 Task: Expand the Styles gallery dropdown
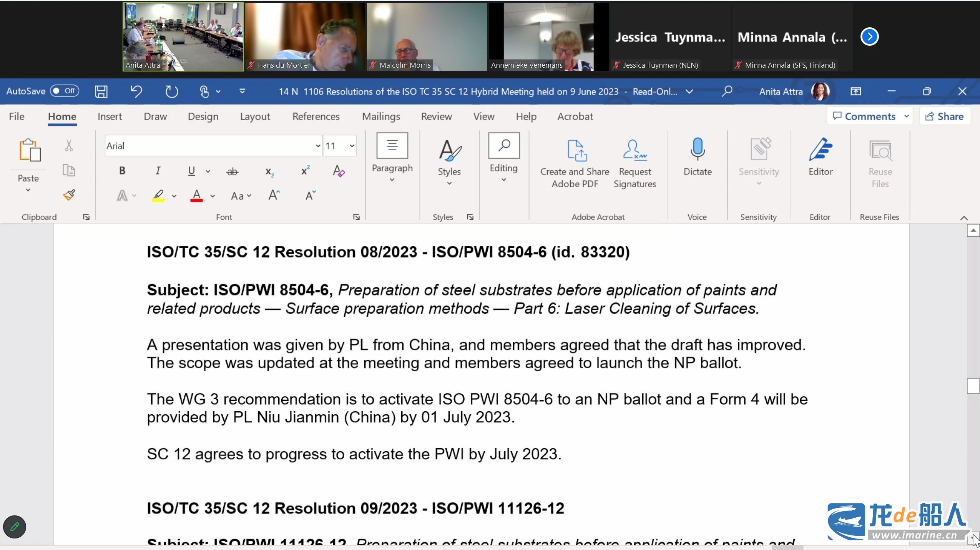(x=449, y=183)
